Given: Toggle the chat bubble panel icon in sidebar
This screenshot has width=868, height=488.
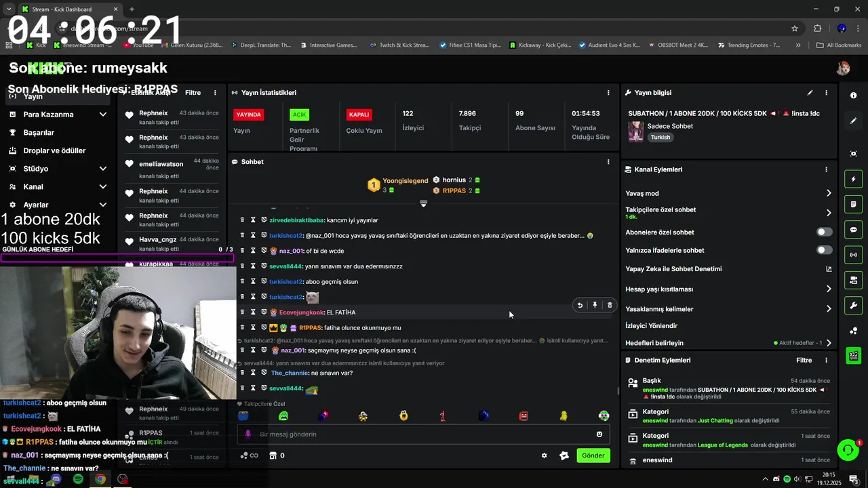Looking at the screenshot, I should click(853, 230).
